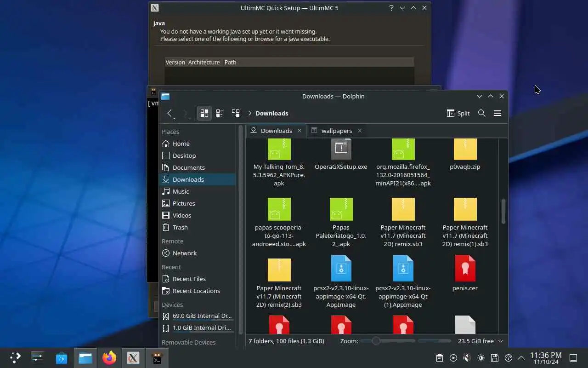Open Pictures in Places panel

click(x=198, y=203)
